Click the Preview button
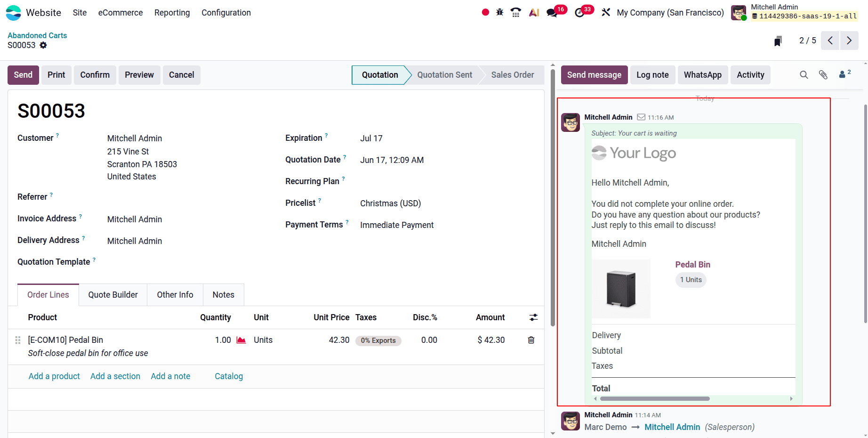The width and height of the screenshot is (868, 438). (139, 75)
